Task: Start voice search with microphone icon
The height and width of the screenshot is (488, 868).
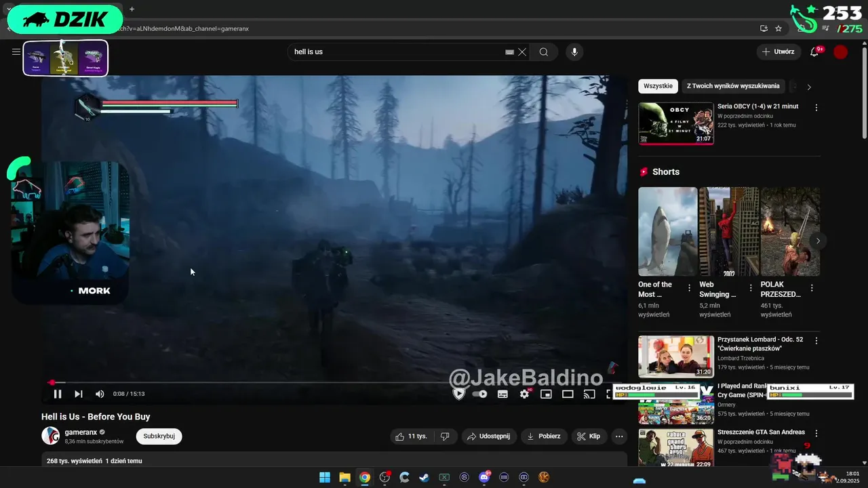Action: [x=574, y=52]
